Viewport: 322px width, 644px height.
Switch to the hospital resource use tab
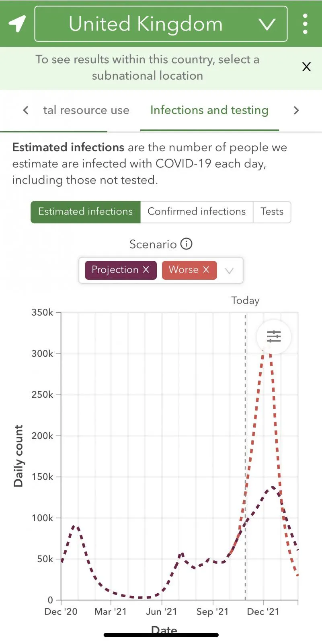click(86, 110)
